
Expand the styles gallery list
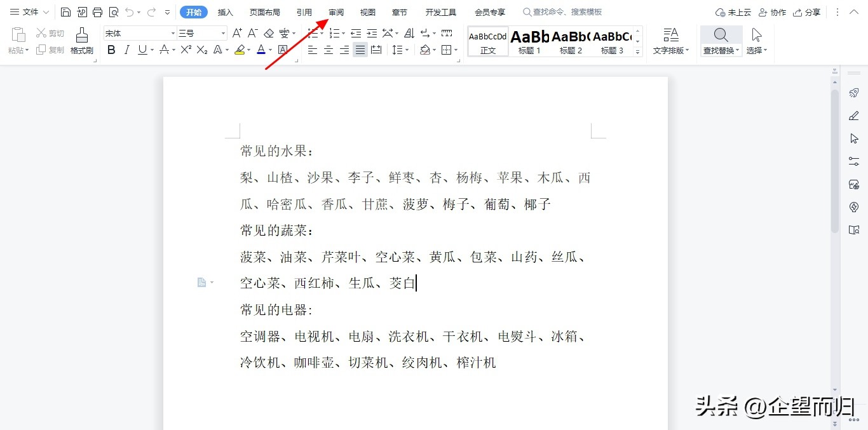point(638,53)
